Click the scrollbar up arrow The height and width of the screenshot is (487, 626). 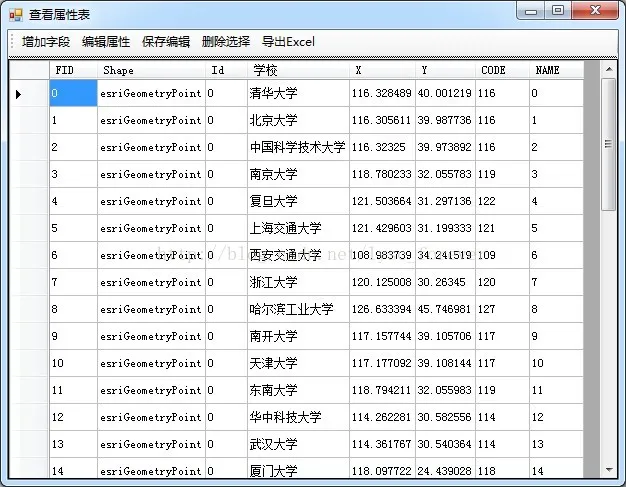(609, 69)
